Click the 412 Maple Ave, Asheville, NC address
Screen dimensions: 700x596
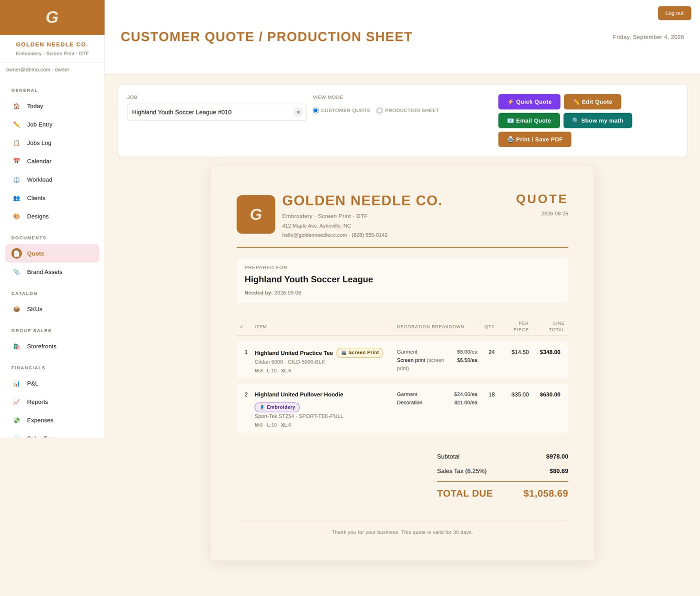coord(316,226)
